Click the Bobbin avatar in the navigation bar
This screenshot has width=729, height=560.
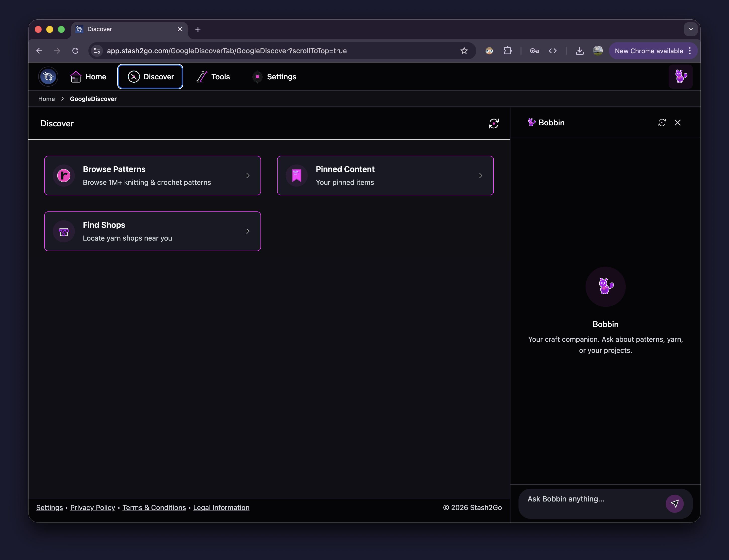click(681, 76)
